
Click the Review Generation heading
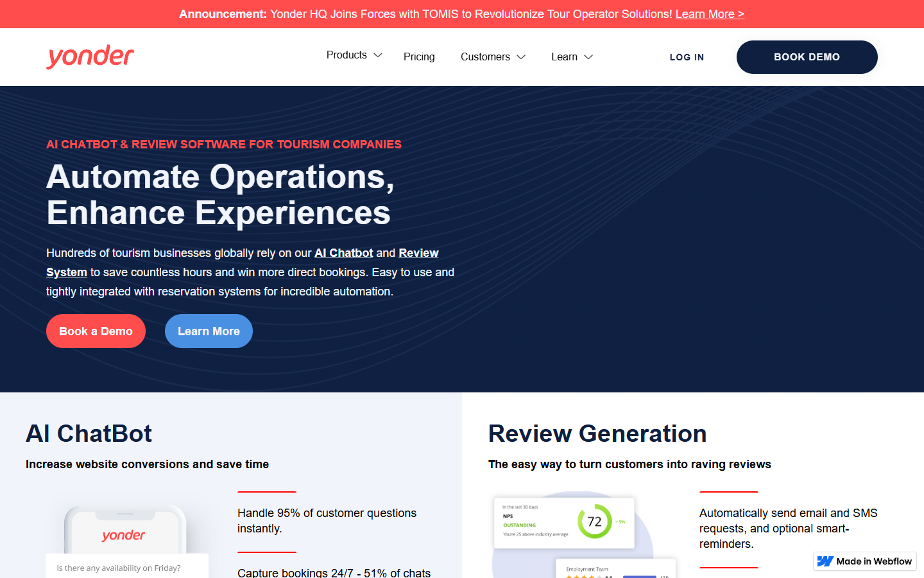point(597,433)
